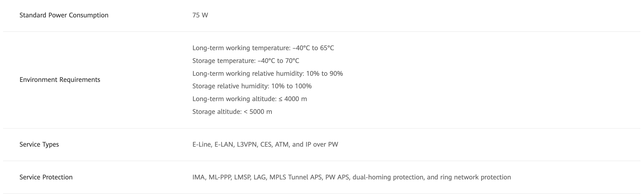644x194 pixels.
Task: Select the Environment Requirements row label
Action: click(60, 80)
